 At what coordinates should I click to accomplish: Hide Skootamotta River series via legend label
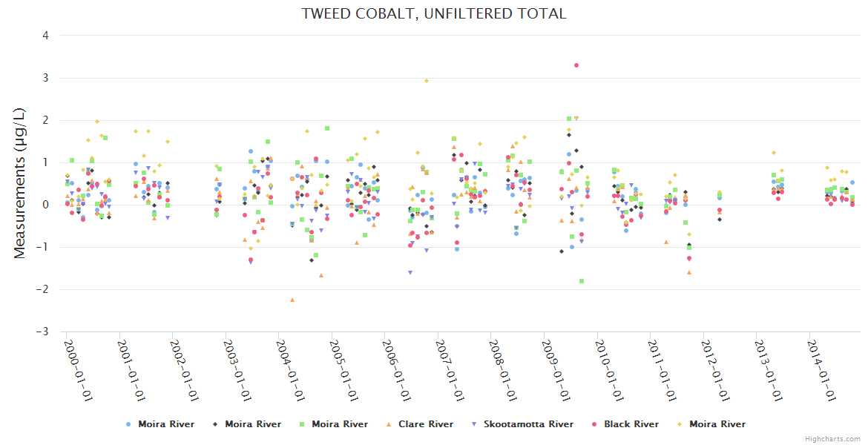pos(528,424)
